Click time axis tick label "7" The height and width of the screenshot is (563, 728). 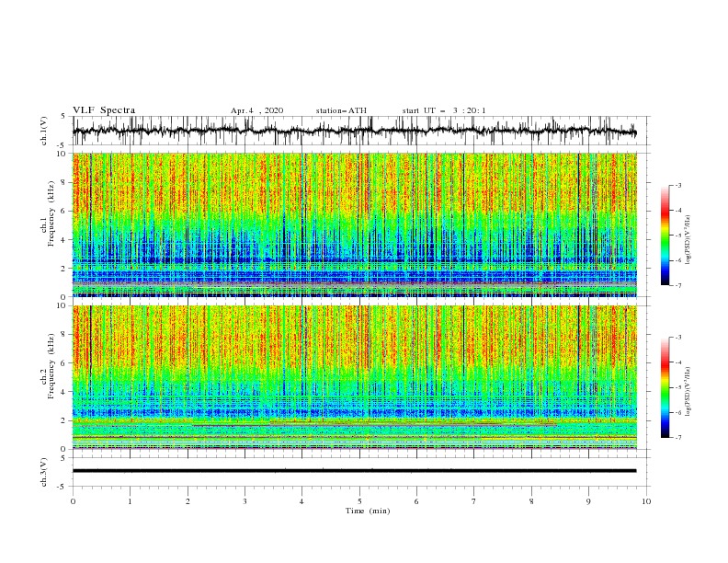point(474,501)
